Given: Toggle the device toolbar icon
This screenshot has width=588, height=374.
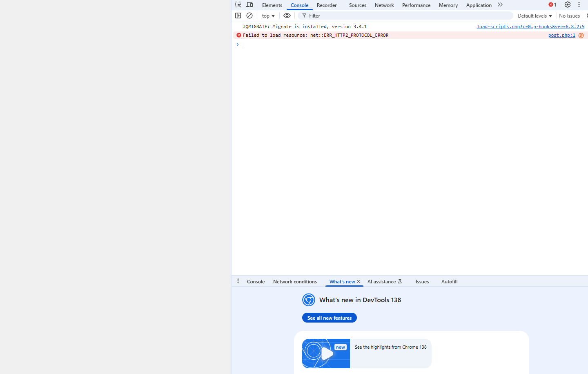Looking at the screenshot, I should click(249, 5).
